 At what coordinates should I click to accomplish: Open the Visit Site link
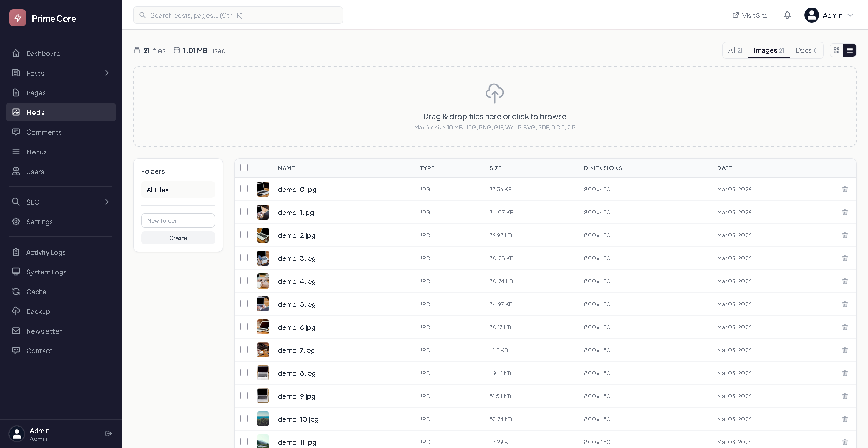pyautogui.click(x=750, y=15)
